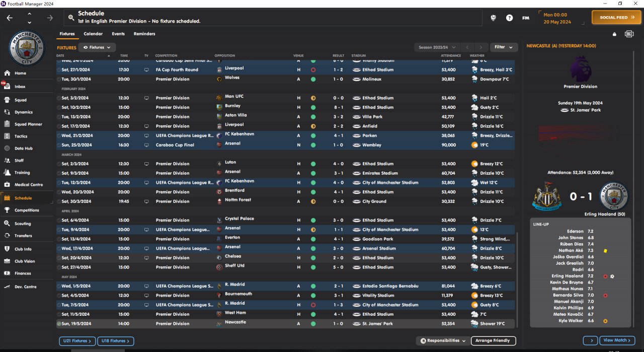Switch to the Reminders tab
644x352 pixels.
144,34
